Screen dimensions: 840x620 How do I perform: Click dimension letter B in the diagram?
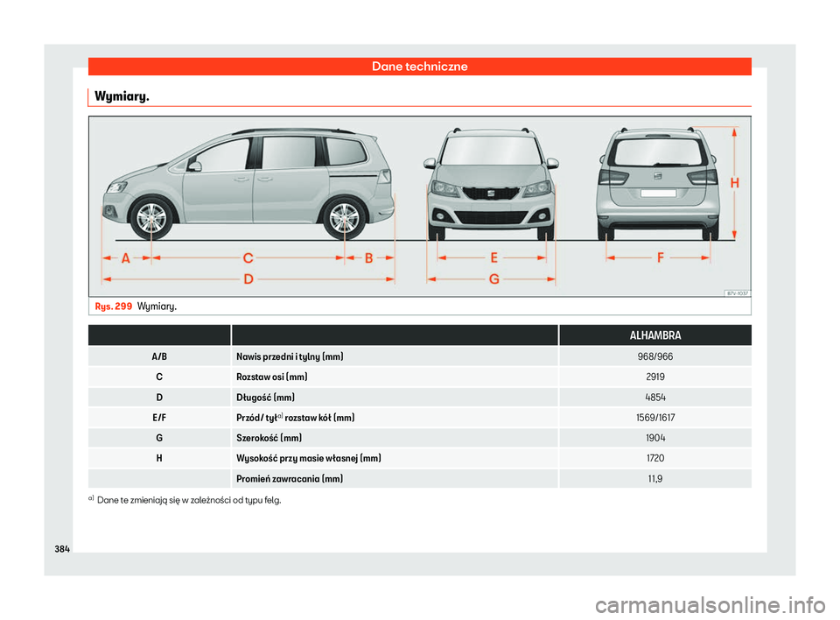[369, 258]
